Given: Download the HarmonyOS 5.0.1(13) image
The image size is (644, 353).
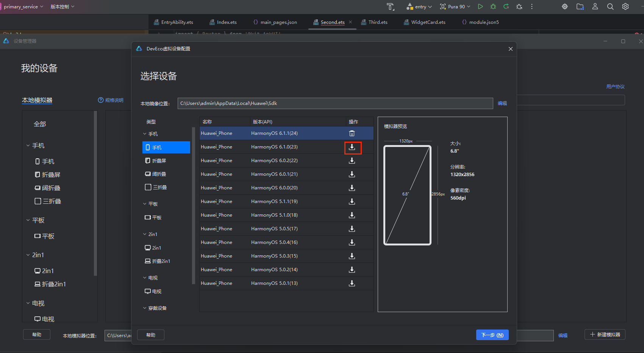Looking at the screenshot, I should coord(352,283).
